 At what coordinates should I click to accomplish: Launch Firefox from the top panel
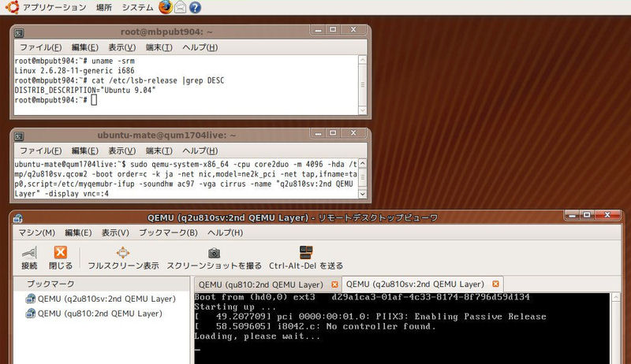coord(166,7)
